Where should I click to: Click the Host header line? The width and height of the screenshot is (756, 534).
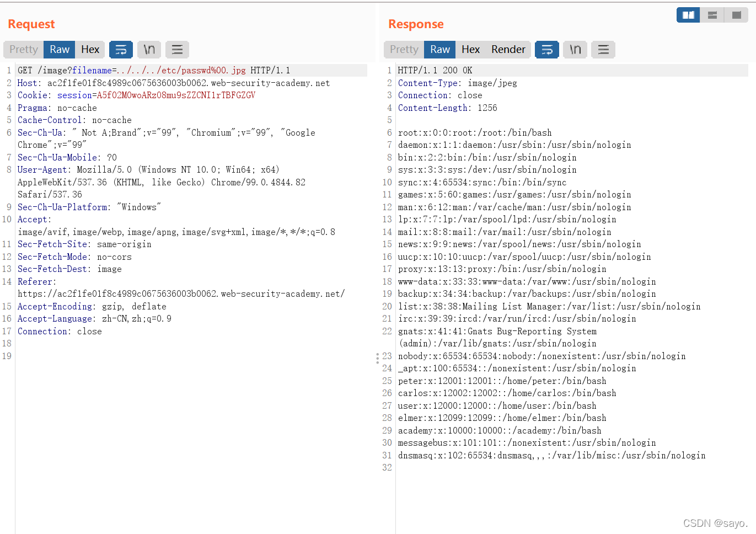point(174,83)
